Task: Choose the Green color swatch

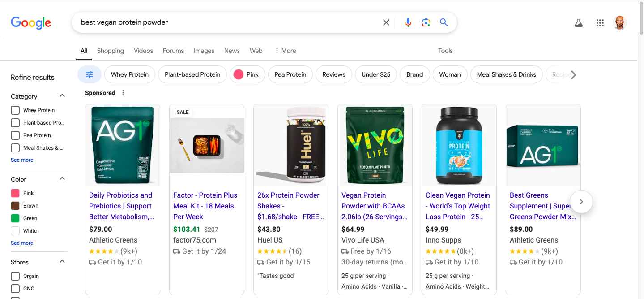Action: point(15,218)
